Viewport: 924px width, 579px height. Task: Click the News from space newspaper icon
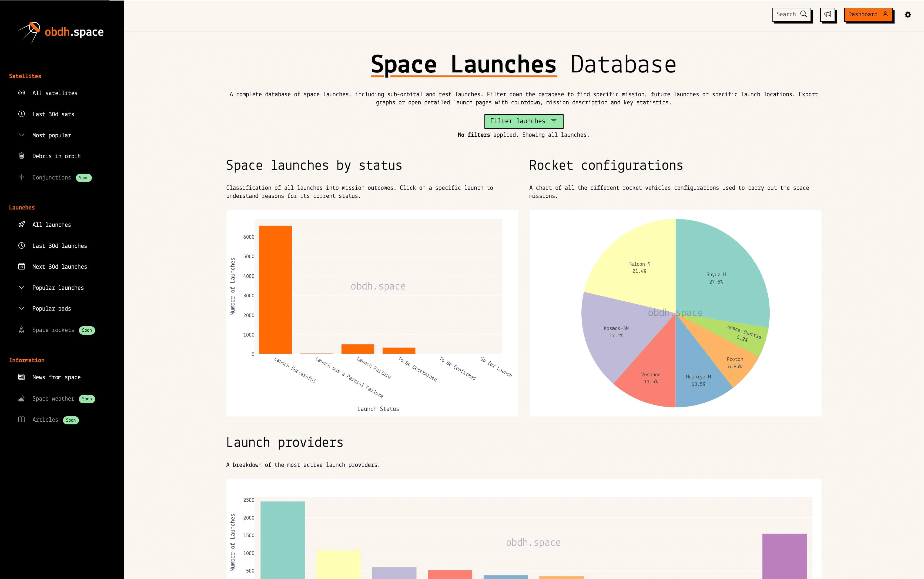(x=22, y=377)
